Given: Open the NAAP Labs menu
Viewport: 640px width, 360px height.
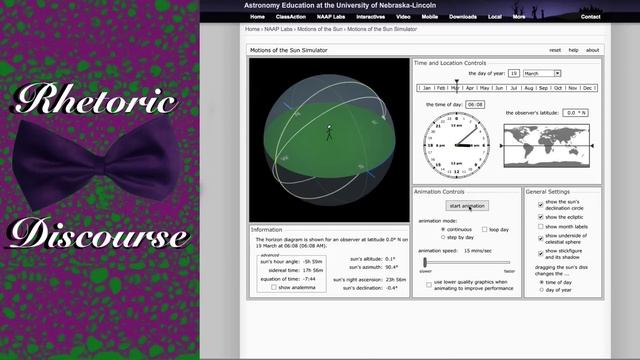Looking at the screenshot, I should coord(331,17).
